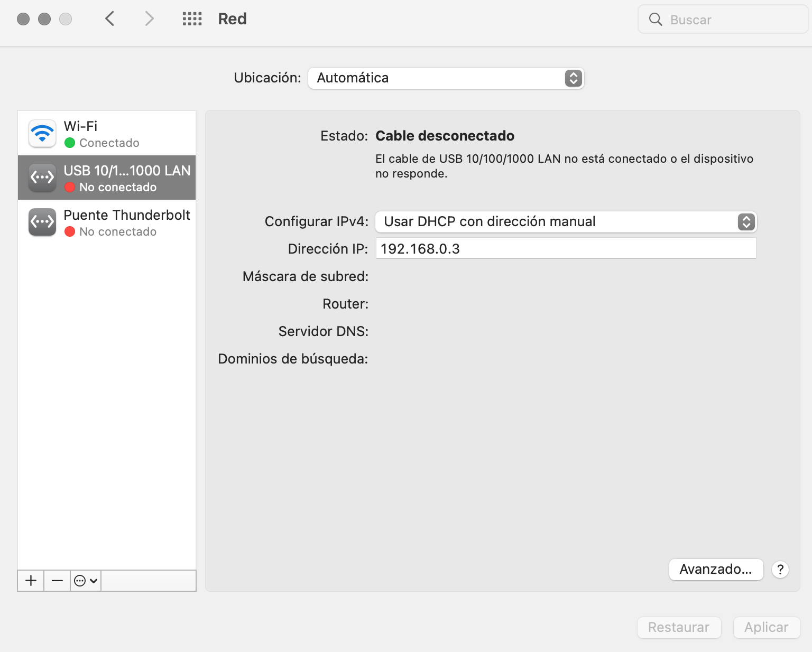Show all preferences grid icon
This screenshot has height=652, width=812.
[x=192, y=19]
